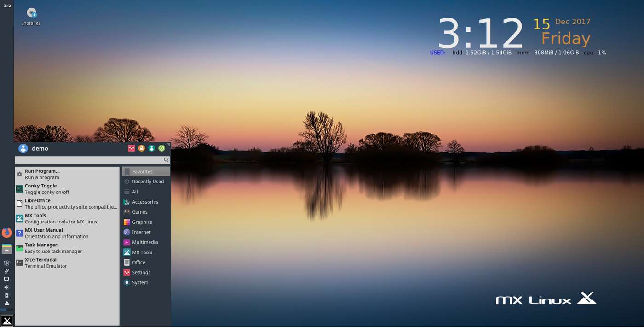Screen dimensions: 644x328
Task: Click the conky cpu 1% readout
Action: click(x=595, y=53)
